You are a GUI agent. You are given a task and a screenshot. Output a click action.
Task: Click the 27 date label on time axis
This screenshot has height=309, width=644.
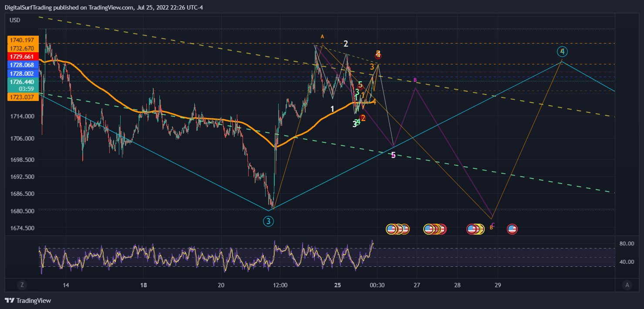click(x=417, y=285)
